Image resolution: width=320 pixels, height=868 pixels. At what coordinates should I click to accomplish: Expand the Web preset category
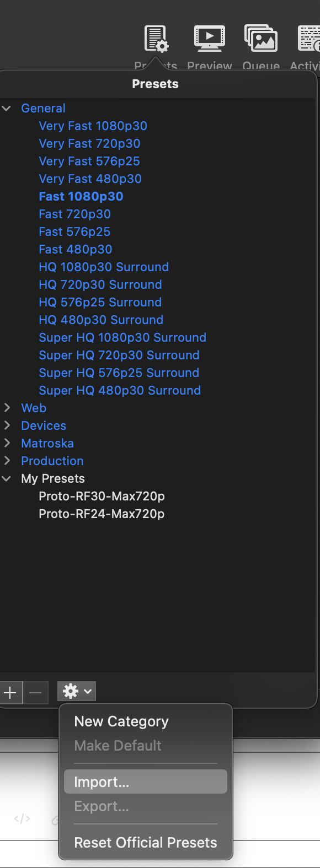[x=8, y=408]
